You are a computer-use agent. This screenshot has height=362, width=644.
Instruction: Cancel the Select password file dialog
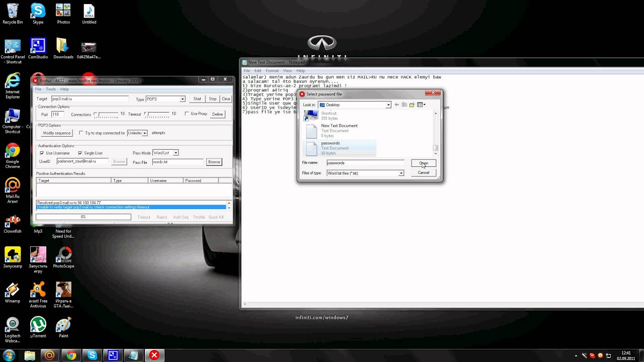coord(424,172)
